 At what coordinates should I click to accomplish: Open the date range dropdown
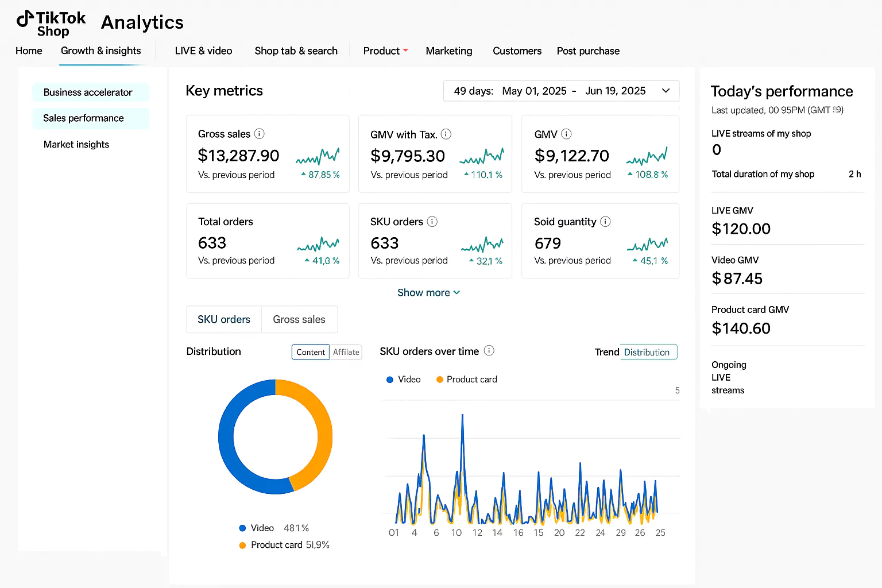[x=561, y=91]
